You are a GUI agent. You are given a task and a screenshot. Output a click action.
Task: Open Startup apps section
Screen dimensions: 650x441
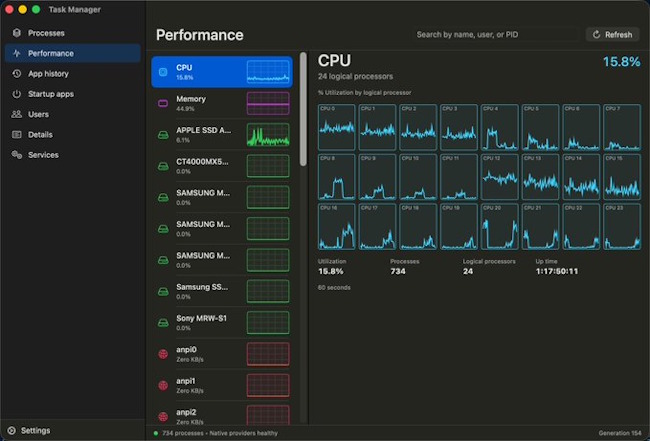(x=73, y=94)
